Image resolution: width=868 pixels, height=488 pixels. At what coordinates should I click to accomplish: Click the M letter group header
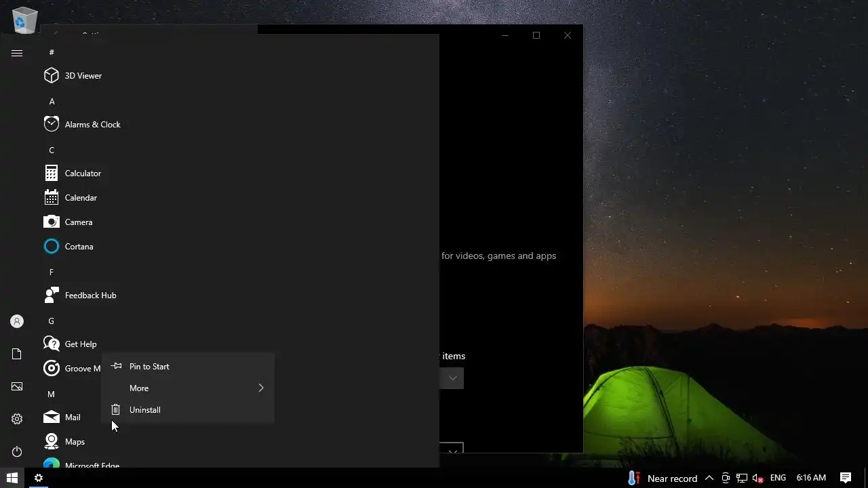click(51, 394)
